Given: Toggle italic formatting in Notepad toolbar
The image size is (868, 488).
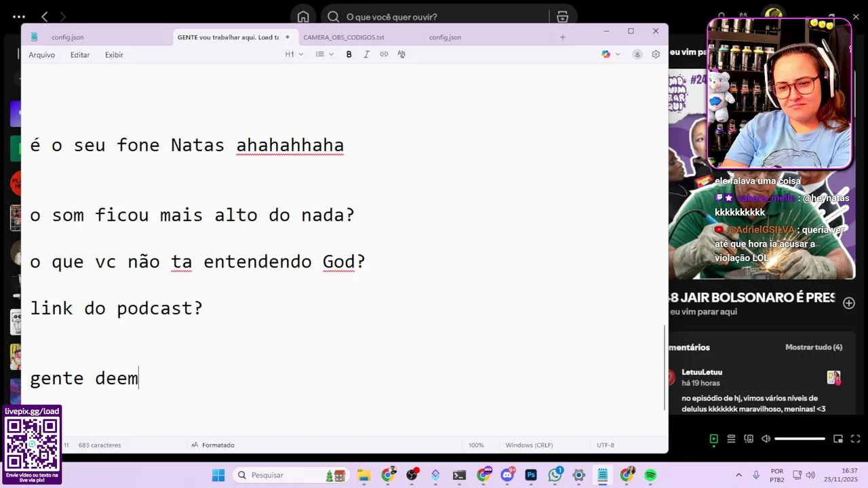Looking at the screenshot, I should (366, 54).
